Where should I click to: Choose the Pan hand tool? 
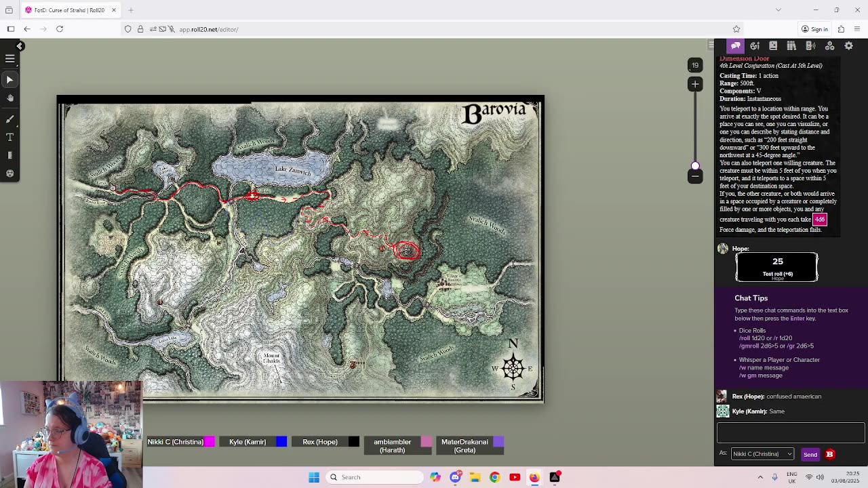point(10,98)
